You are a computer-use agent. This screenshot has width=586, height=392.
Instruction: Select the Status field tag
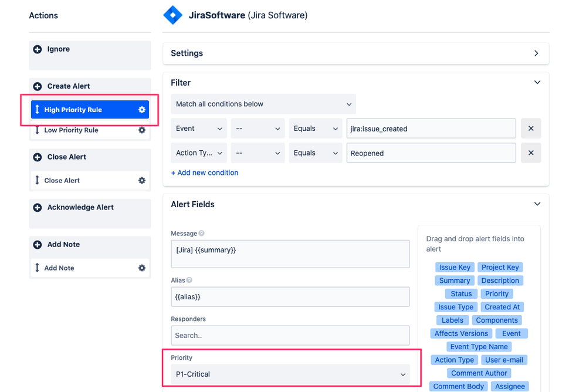461,294
